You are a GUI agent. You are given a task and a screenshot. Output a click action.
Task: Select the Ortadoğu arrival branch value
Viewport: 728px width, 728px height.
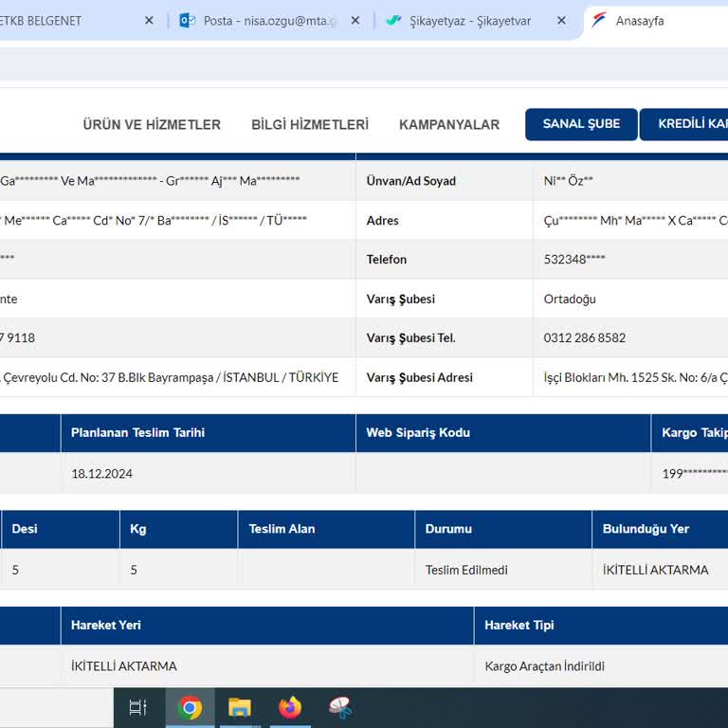570,299
